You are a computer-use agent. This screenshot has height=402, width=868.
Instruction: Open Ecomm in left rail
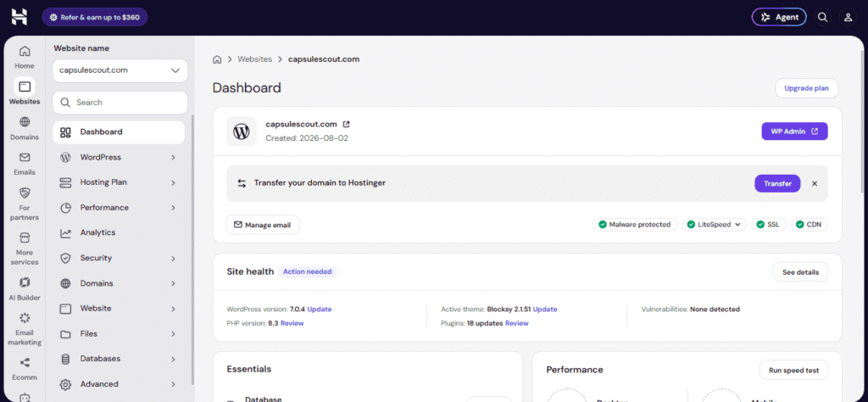pyautogui.click(x=25, y=369)
